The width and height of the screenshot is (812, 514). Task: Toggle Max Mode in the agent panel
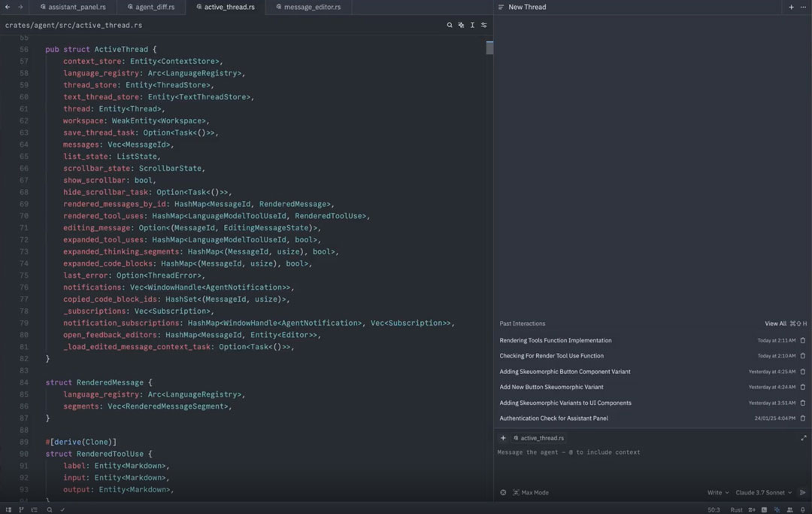[531, 493]
